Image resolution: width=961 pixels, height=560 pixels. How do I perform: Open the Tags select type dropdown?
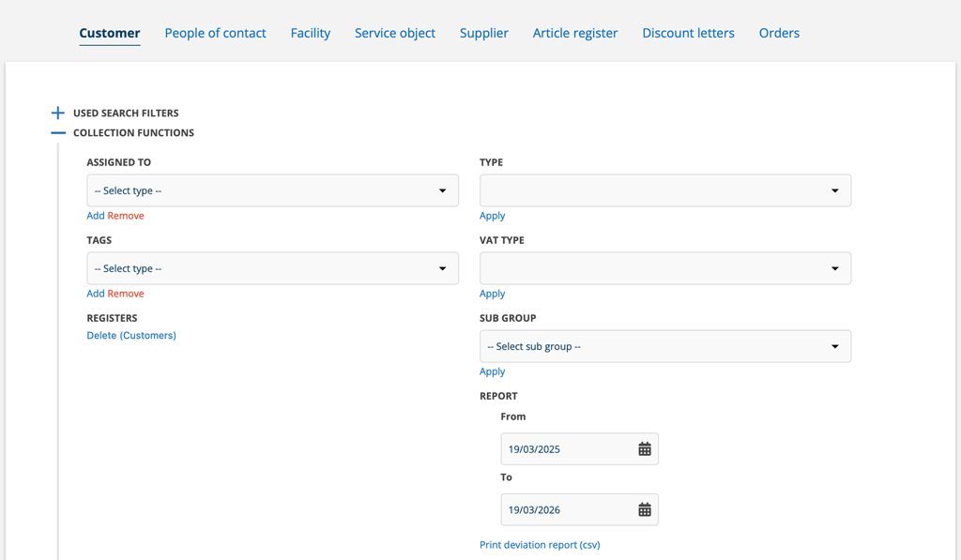[x=272, y=269]
